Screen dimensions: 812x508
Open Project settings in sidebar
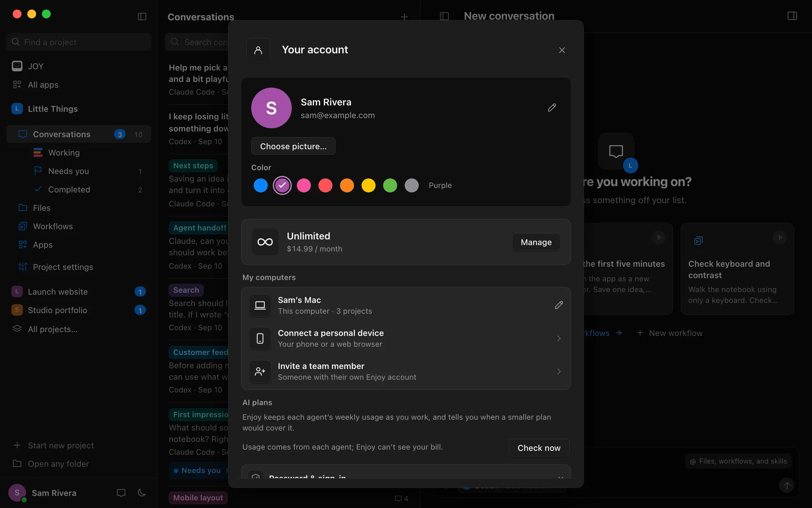(x=79, y=267)
